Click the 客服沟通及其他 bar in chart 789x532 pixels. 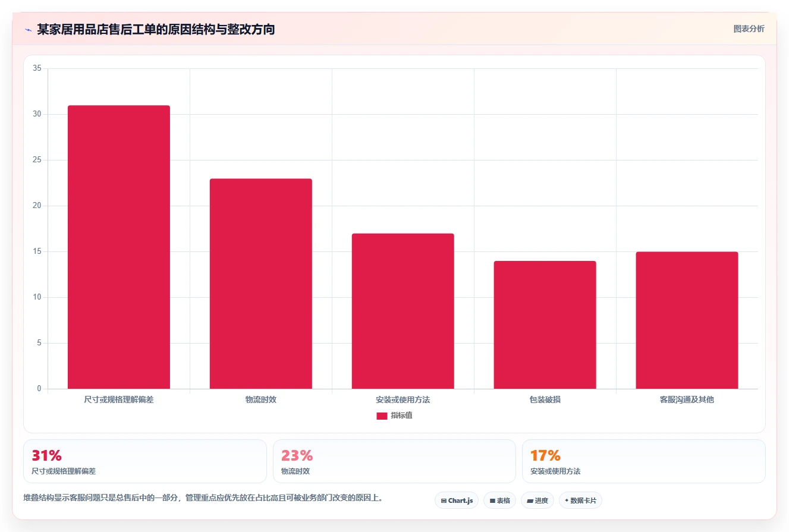(x=687, y=320)
